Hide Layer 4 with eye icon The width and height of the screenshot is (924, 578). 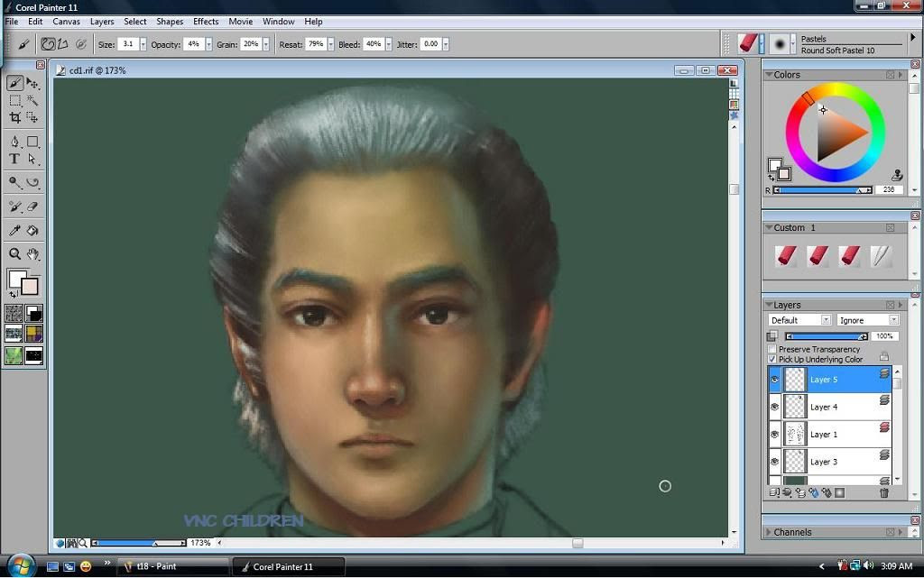click(x=774, y=407)
